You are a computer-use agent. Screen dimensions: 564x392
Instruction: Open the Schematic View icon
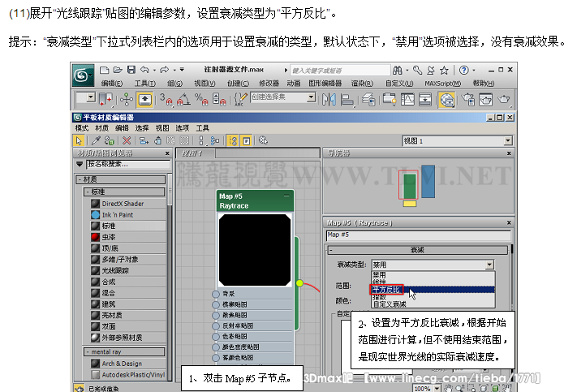pyautogui.click(x=425, y=99)
